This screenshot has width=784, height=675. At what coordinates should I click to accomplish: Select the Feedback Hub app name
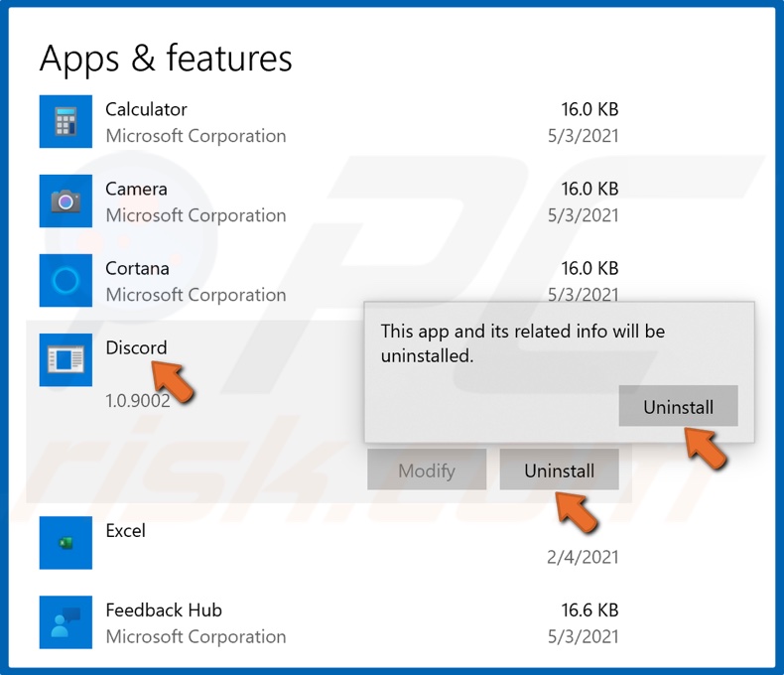click(x=164, y=610)
